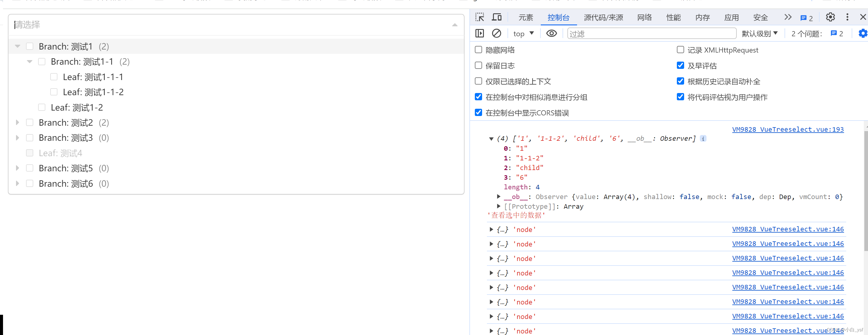
Task: Open the 安全 tab
Action: point(760,18)
